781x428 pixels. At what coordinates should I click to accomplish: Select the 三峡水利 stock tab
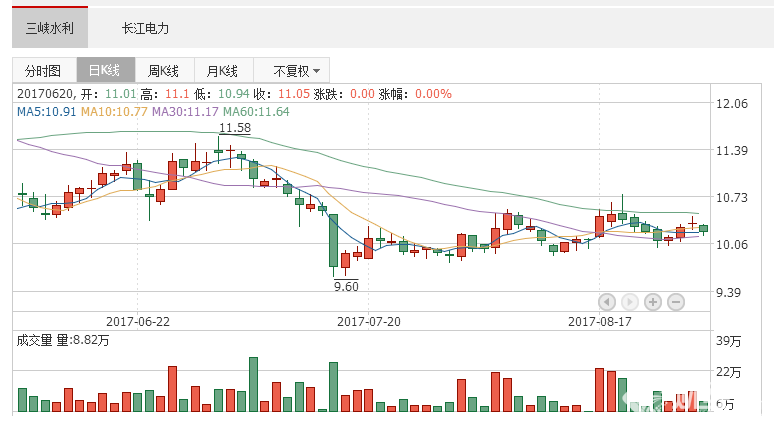50,28
